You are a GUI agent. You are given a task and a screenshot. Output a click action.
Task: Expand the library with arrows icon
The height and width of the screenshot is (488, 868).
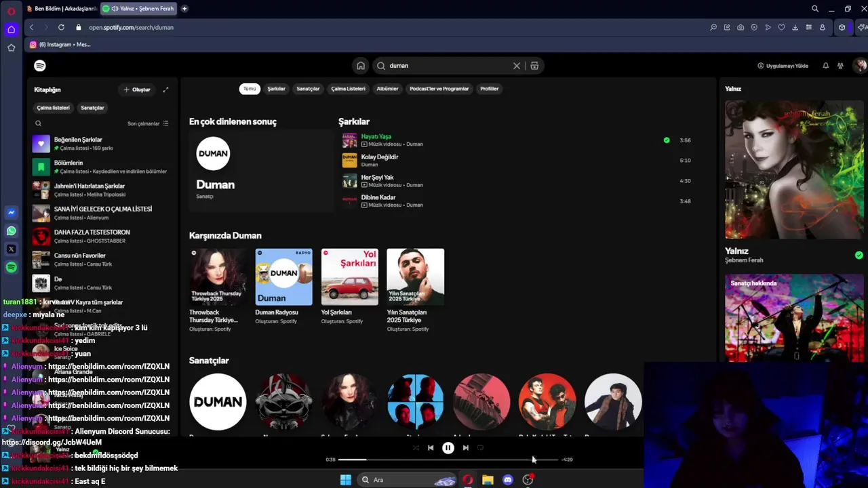[x=165, y=89]
